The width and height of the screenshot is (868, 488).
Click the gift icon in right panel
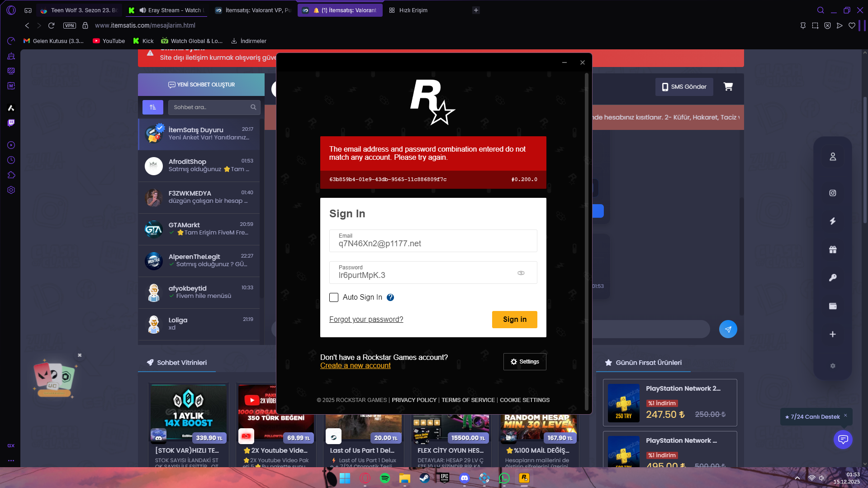click(x=833, y=249)
